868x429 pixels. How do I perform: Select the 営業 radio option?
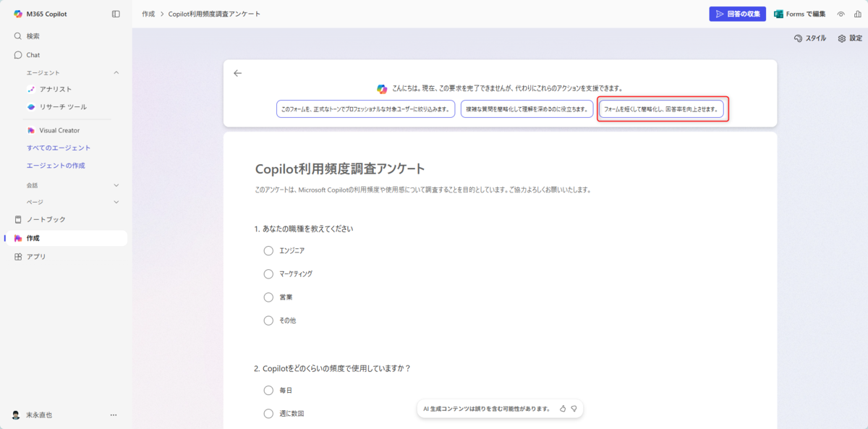tap(268, 297)
